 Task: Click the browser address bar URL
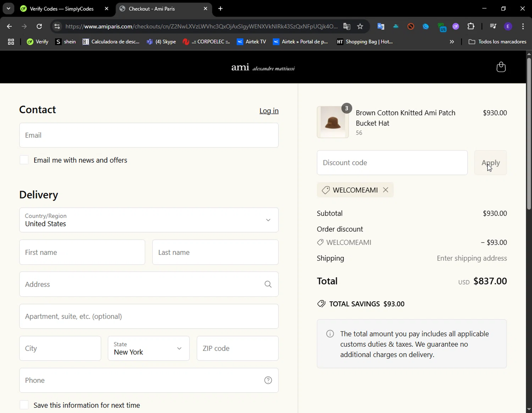(201, 26)
